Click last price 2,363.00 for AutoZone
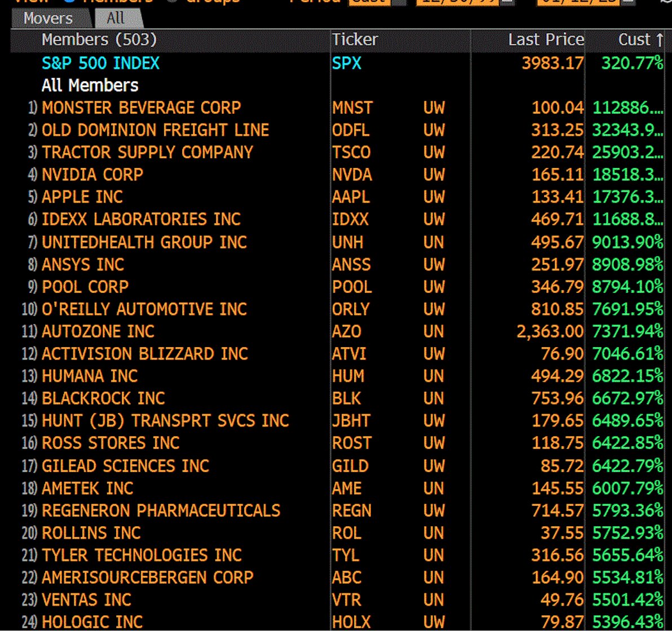The image size is (672, 631). [550, 332]
